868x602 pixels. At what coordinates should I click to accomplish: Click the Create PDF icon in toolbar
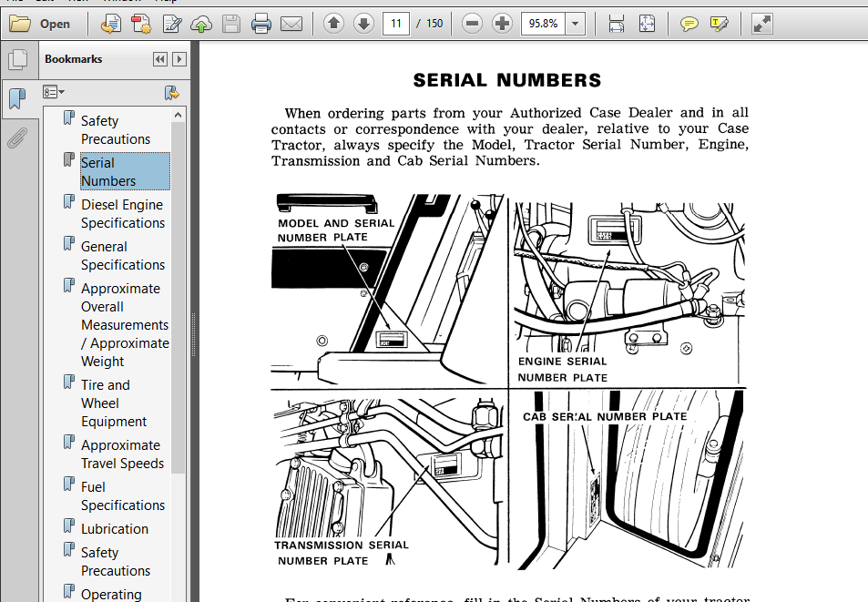pyautogui.click(x=140, y=24)
